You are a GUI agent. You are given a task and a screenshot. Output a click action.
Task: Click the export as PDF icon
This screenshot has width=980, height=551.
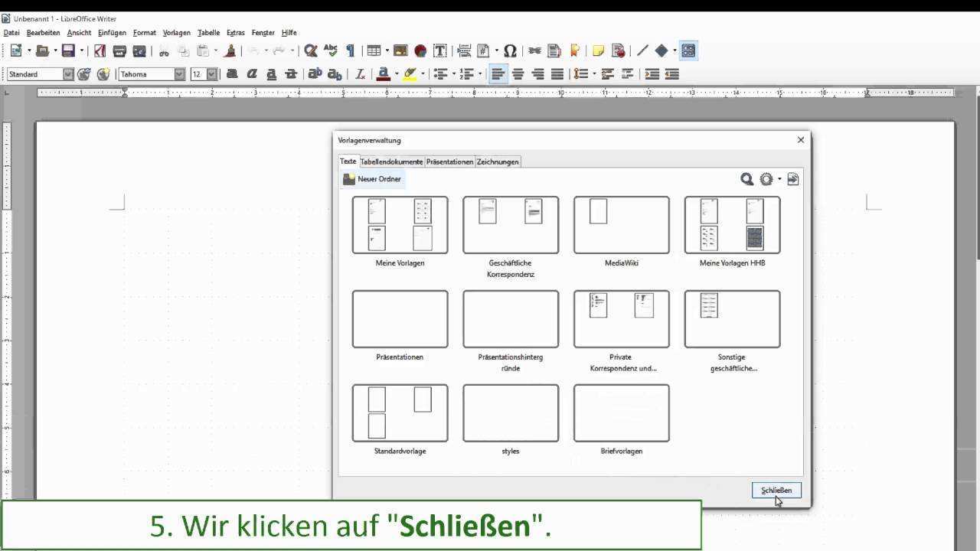point(100,51)
